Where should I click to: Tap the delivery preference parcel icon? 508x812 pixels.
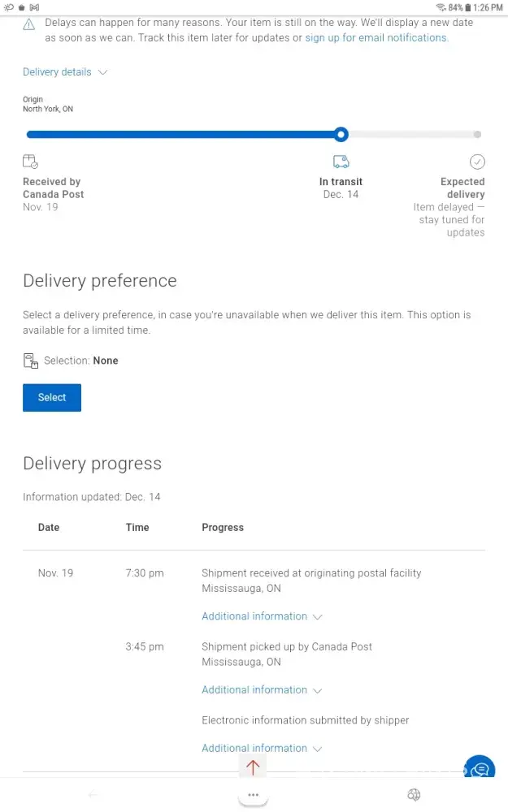[31, 361]
